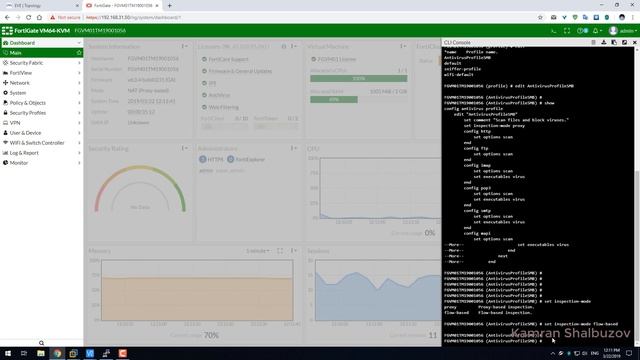
Task: Click Firmware & General Updates license entry
Action: click(x=237, y=71)
